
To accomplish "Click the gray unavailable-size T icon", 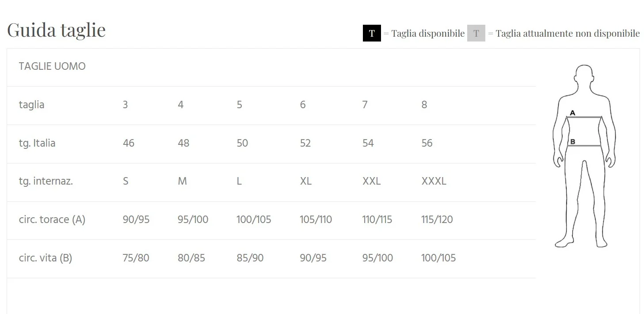I will pos(476,34).
